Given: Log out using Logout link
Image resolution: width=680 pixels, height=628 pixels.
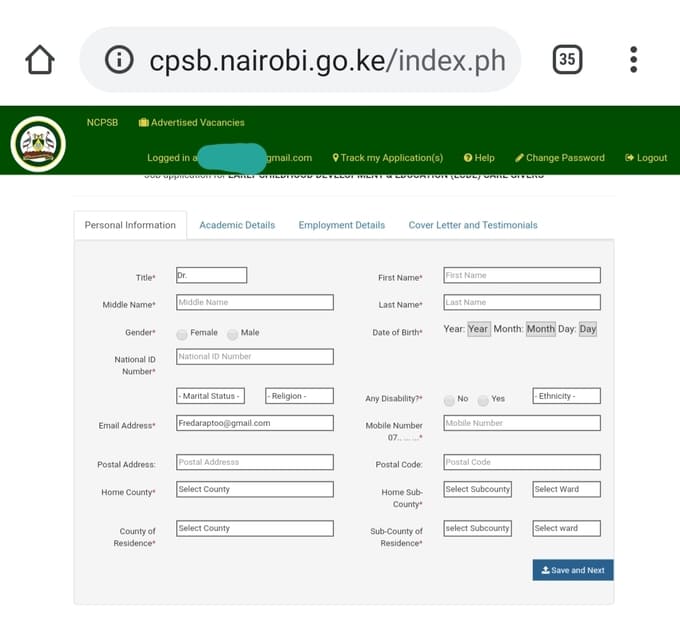Looking at the screenshot, I should [646, 157].
